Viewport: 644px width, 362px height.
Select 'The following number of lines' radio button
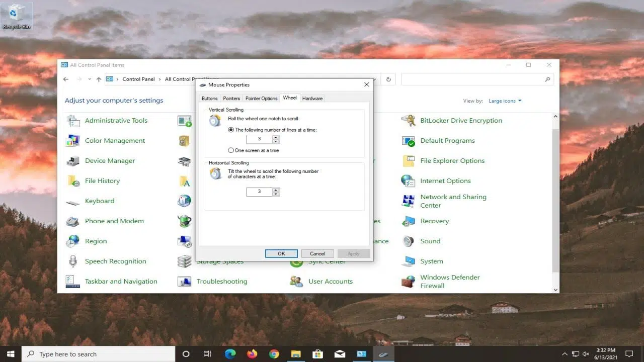(231, 130)
